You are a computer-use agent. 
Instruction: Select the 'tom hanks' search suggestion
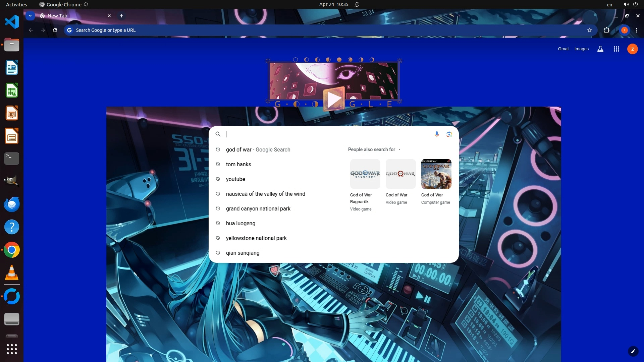tap(238, 164)
